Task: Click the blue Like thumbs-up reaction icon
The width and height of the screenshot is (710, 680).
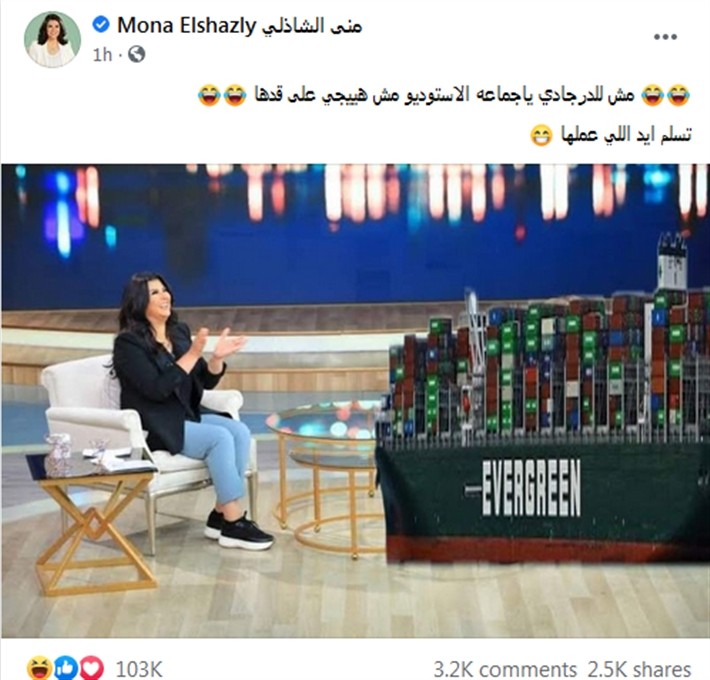Action: point(66,668)
